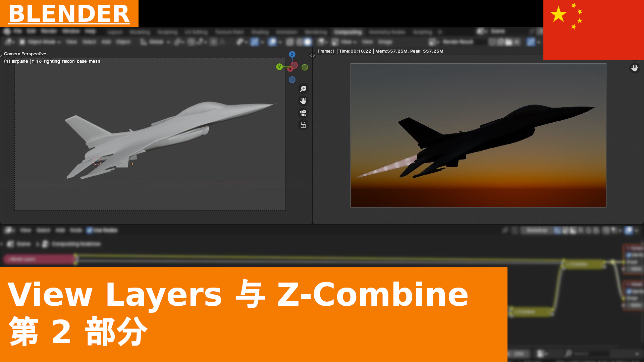Click the green Y axis on the viewport gizmo
This screenshot has width=644, height=362.
click(279, 67)
